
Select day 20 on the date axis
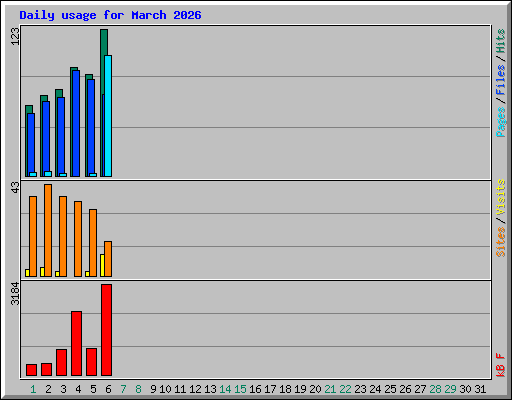click(315, 389)
